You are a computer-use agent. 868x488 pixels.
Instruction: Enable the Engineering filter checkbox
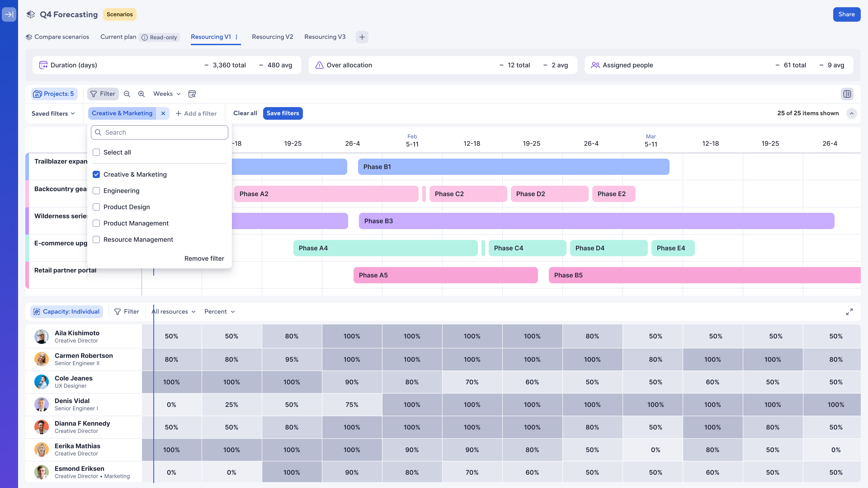[x=96, y=191]
